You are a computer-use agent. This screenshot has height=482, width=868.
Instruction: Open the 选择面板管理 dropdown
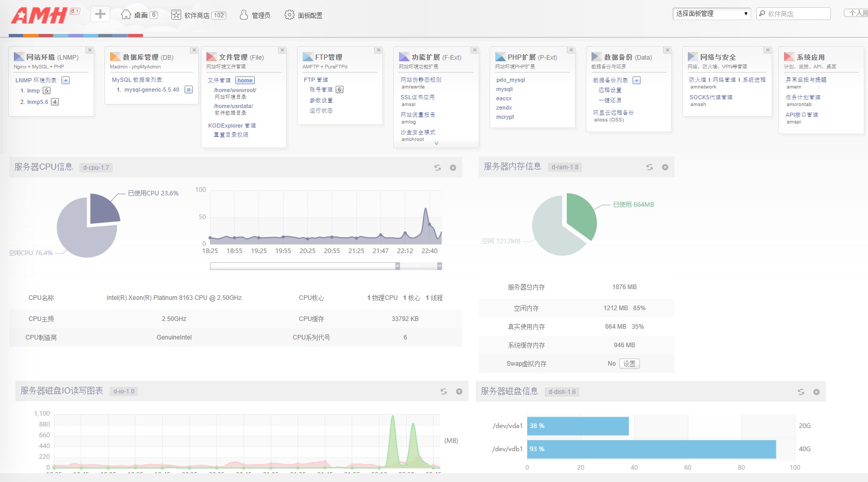click(711, 14)
